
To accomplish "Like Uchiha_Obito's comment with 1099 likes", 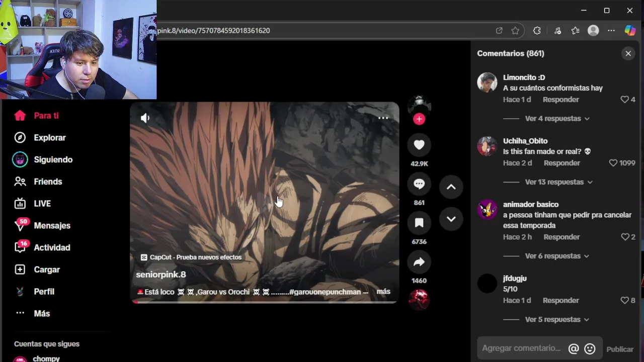I will pos(613,163).
